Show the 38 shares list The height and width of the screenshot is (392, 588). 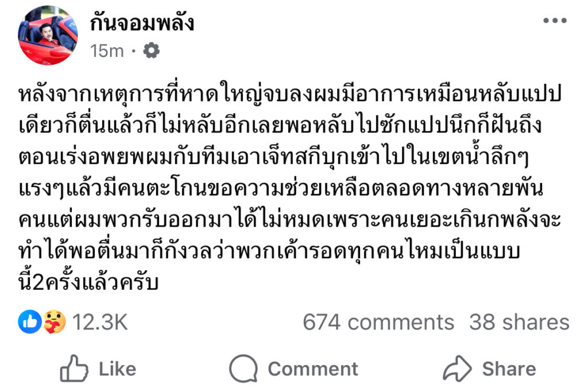pos(519,322)
